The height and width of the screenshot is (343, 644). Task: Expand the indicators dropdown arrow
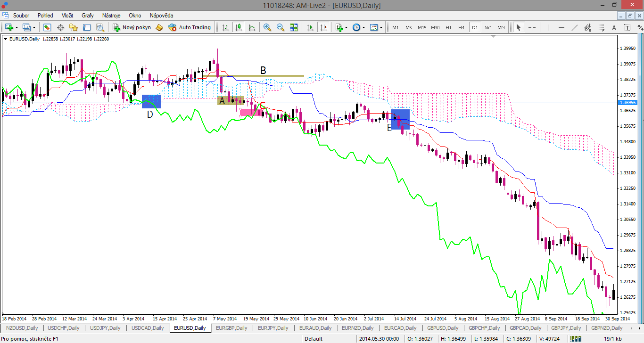tap(346, 27)
